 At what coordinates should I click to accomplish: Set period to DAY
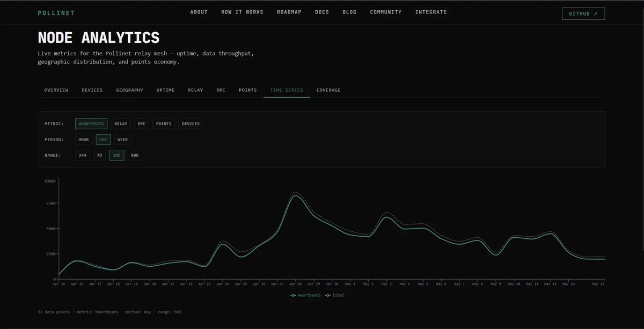tap(103, 140)
